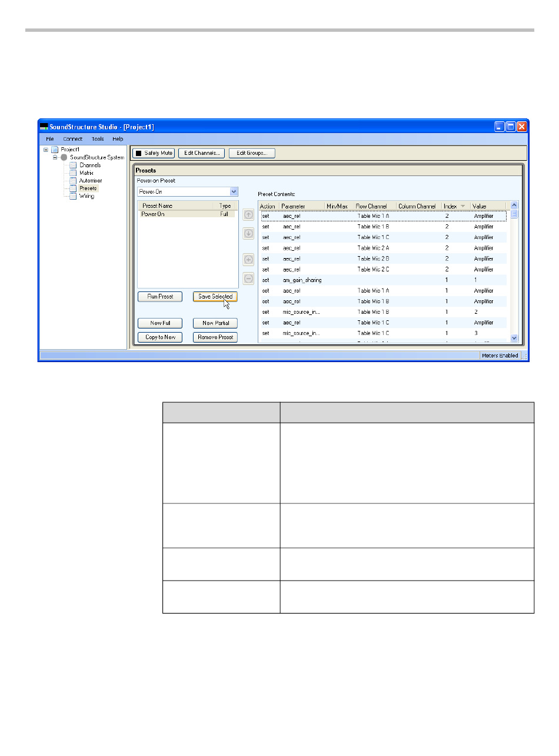Open the Power-on Preset dropdown
Screen dimensions: 559x756
[234, 191]
